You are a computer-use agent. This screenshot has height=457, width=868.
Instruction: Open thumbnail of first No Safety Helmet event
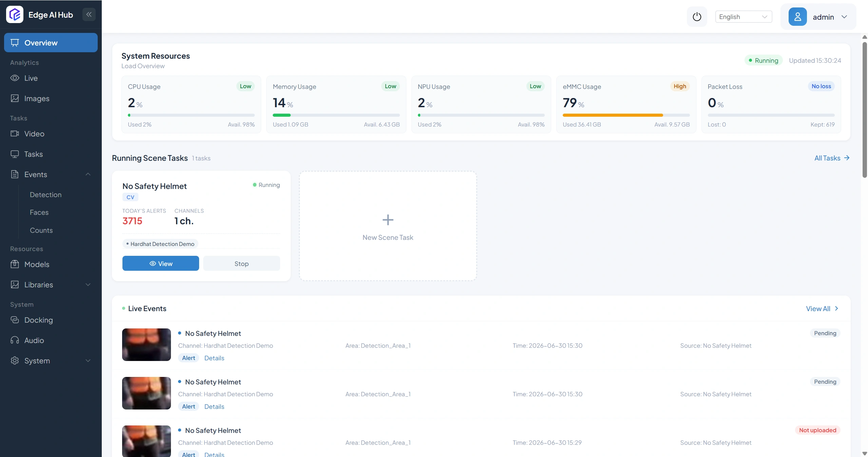coord(147,345)
